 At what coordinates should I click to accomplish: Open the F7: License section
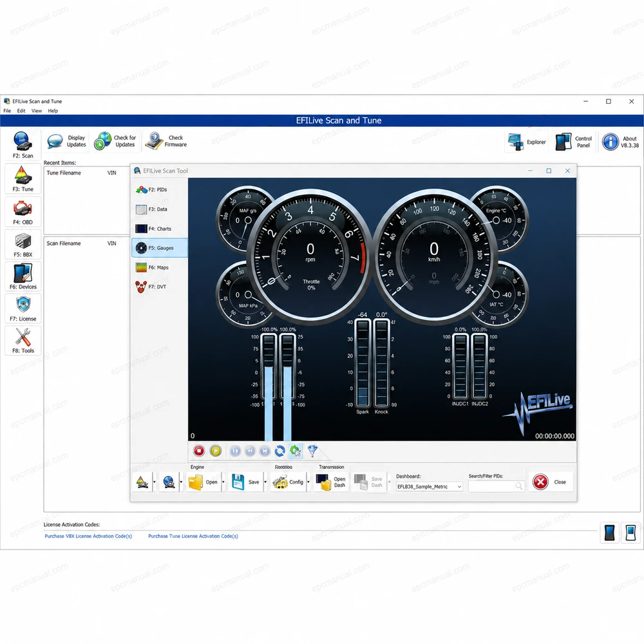click(23, 308)
